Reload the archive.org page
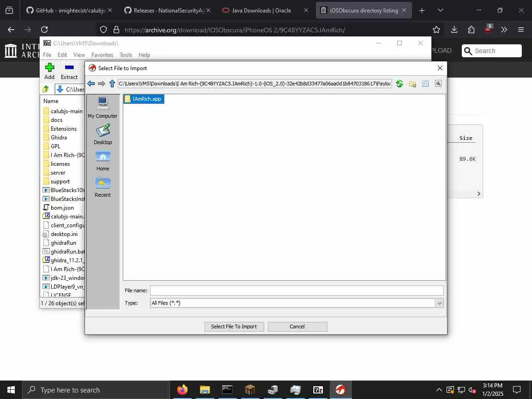The width and height of the screenshot is (532, 399). pyautogui.click(x=44, y=30)
